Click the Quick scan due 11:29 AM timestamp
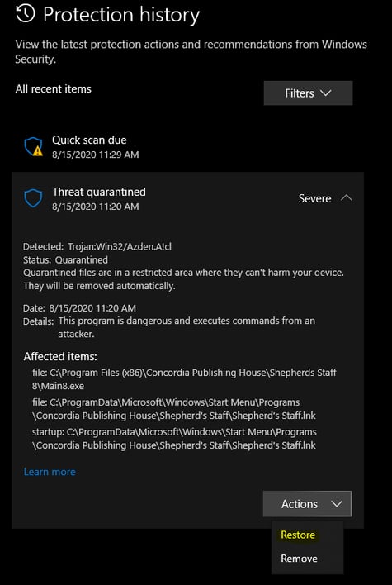The height and width of the screenshot is (585, 392). (x=96, y=155)
